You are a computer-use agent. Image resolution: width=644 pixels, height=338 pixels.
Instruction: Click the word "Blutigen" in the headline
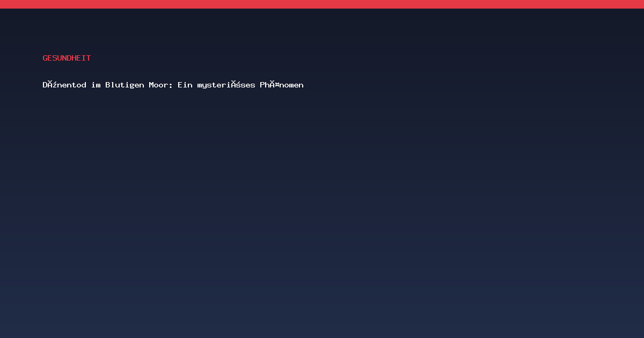pos(125,85)
